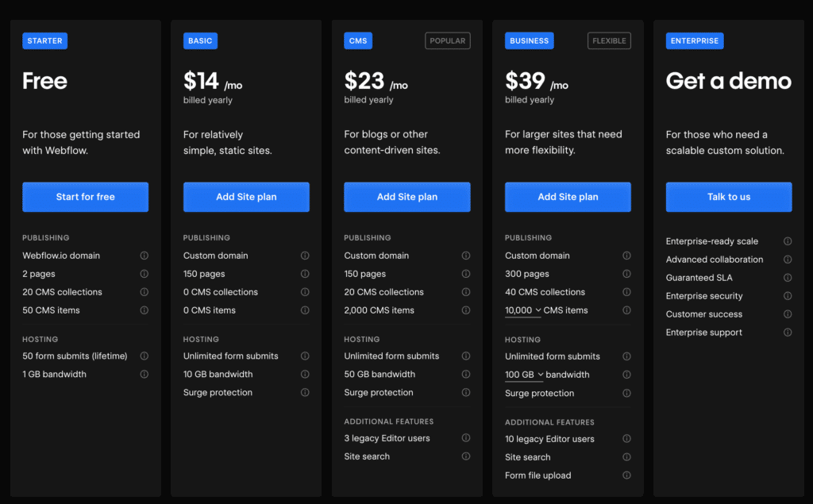Click the BUSINESS plan badge

point(530,40)
